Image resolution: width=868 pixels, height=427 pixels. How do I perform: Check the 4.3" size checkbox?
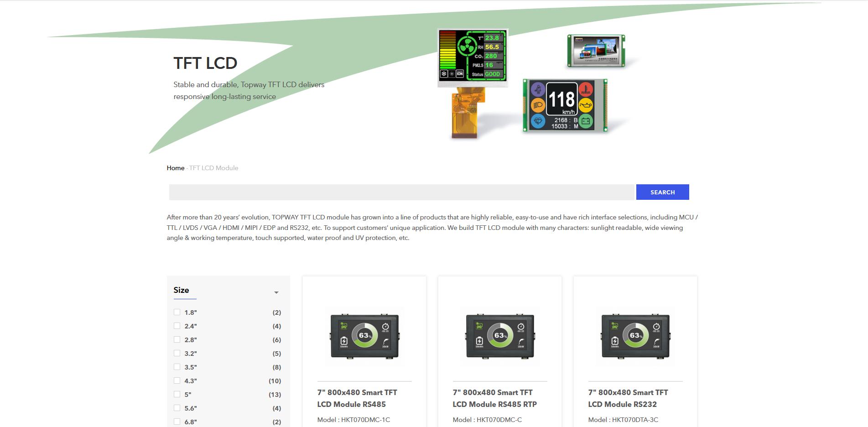pyautogui.click(x=177, y=380)
